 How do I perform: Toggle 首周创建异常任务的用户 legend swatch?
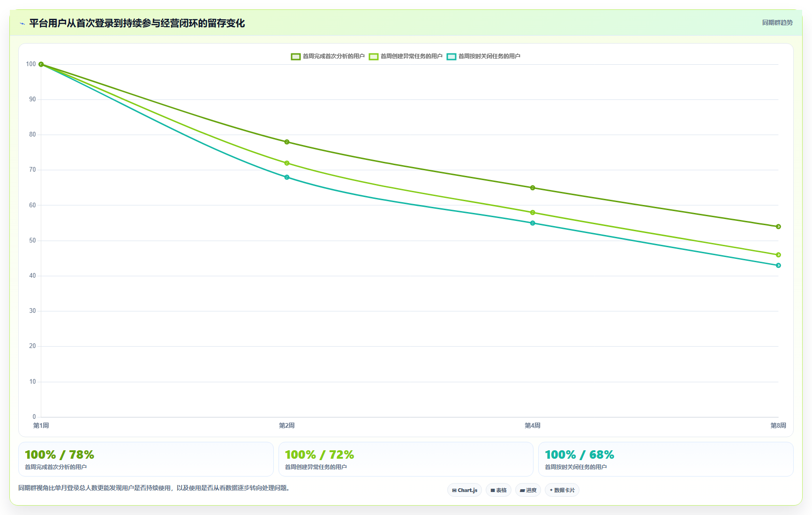[x=373, y=56]
